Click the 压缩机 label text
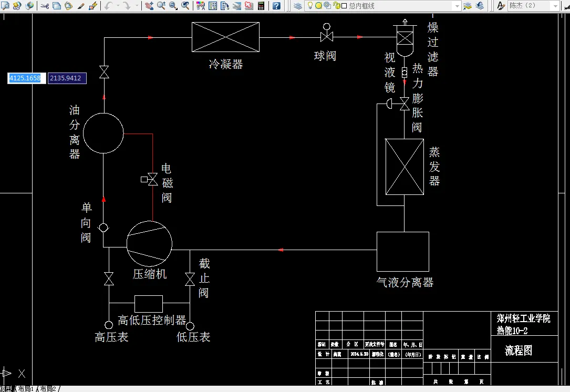 (150, 274)
